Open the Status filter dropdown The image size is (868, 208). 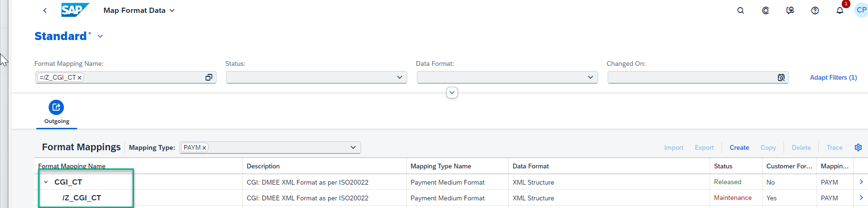[x=317, y=77]
